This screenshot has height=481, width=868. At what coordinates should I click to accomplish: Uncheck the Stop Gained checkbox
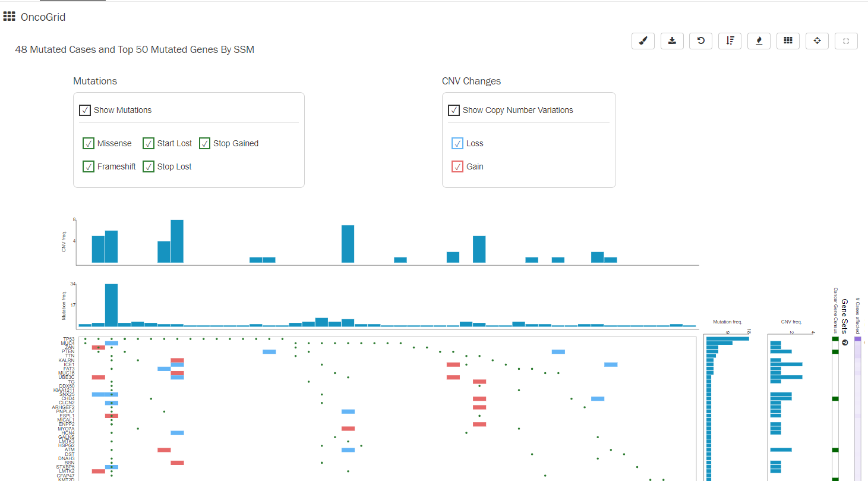click(x=205, y=143)
